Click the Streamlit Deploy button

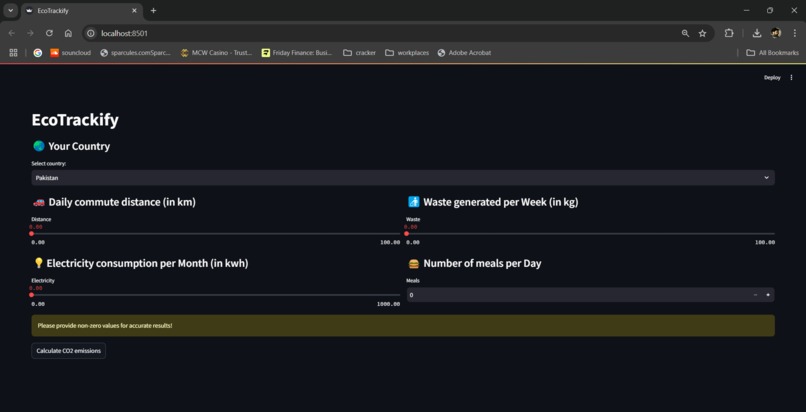click(x=772, y=78)
